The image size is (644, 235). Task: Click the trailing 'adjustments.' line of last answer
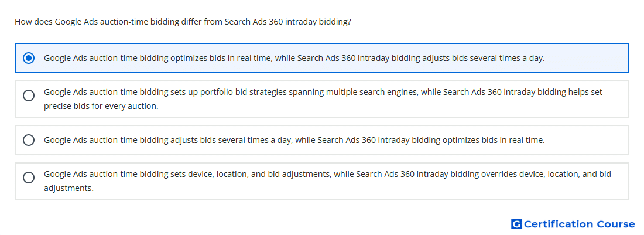(68, 189)
